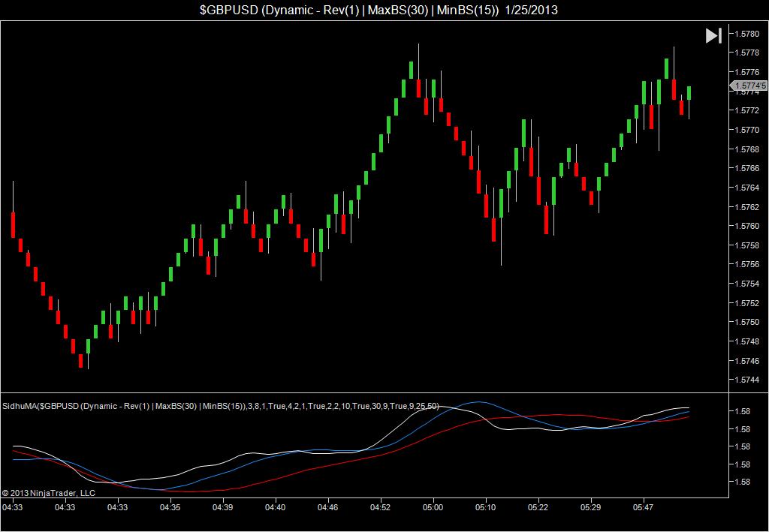This screenshot has height=532, width=769.
Task: Select the current price marker 1.5774'5
Action: [749, 86]
